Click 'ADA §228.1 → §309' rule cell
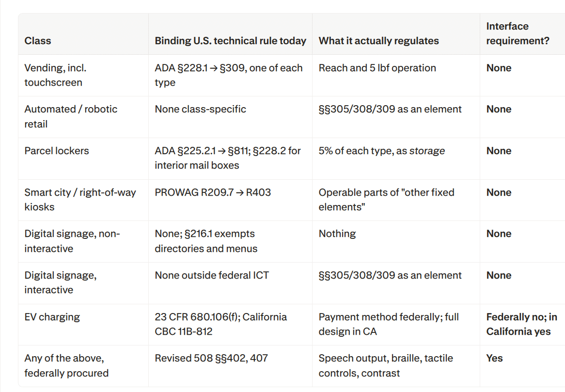565x392 pixels. point(228,75)
